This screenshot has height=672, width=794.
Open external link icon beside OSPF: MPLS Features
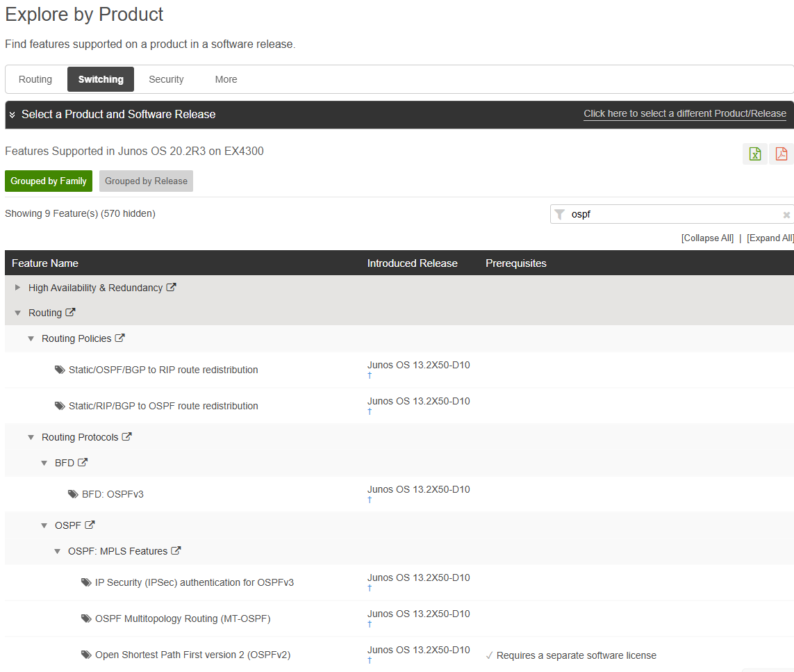coord(176,551)
